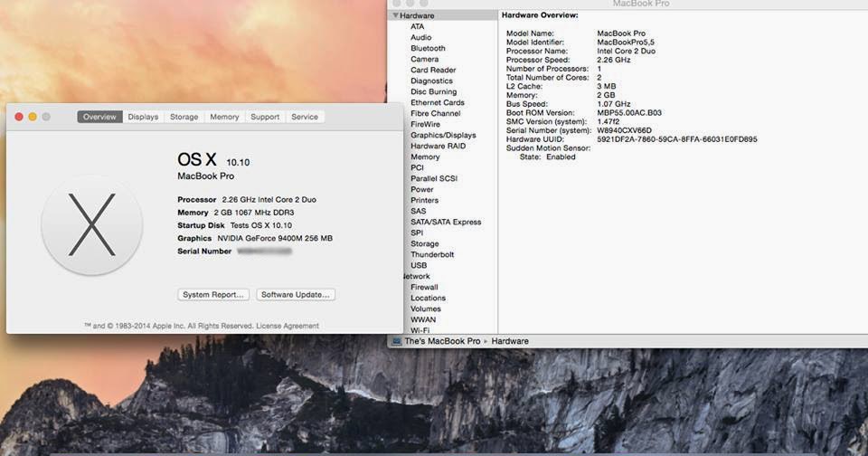Select Diagnostics in the sidebar

(x=432, y=81)
